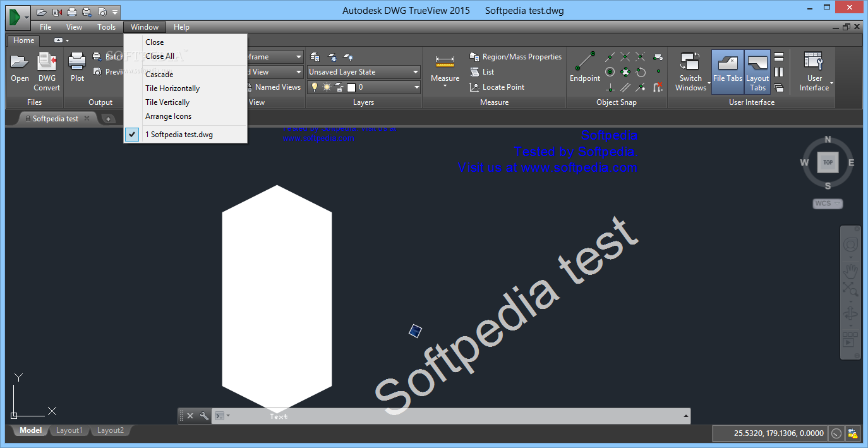Click the Plot Preview icon in quick access toolbar
Image resolution: width=868 pixels, height=448 pixels.
(x=101, y=11)
